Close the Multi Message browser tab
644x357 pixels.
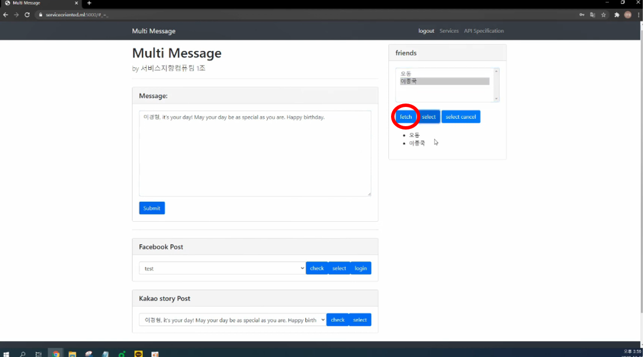coord(76,3)
